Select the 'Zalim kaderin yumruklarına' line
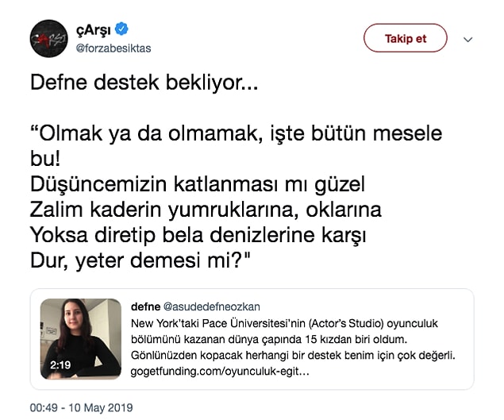 click(x=206, y=210)
